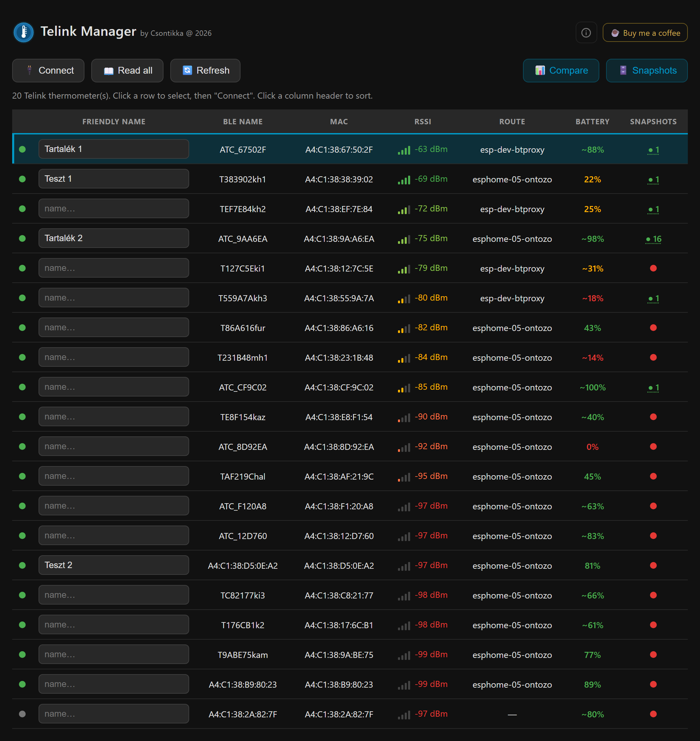700x741 pixels.
Task: Click MAC address A4:C1:38:C8:21:77
Action: click(339, 595)
